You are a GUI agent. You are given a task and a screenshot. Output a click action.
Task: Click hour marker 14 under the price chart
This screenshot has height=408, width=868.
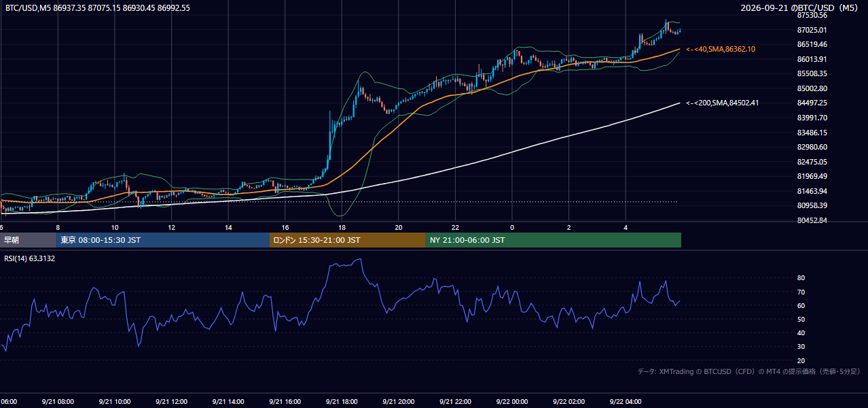click(x=228, y=227)
